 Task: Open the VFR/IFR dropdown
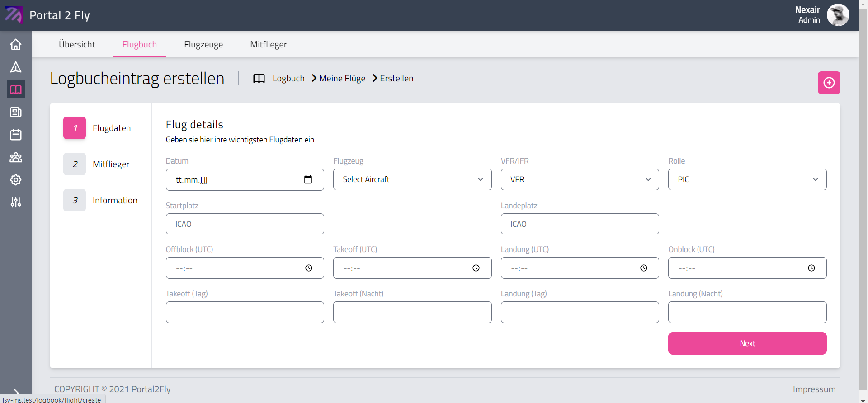tap(580, 179)
